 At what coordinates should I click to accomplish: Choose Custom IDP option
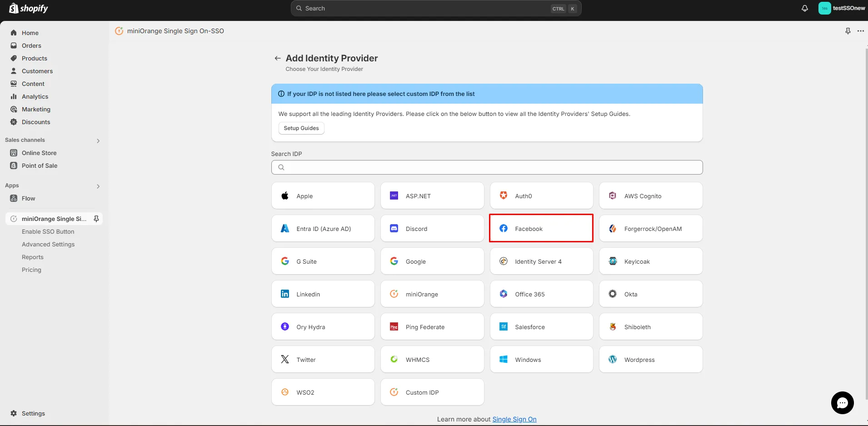[x=432, y=392]
